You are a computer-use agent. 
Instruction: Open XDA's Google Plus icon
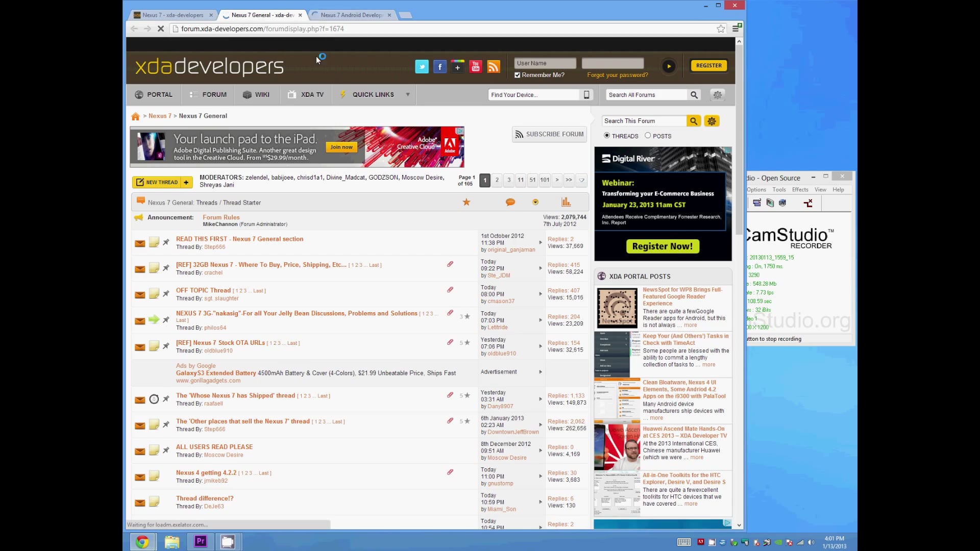[457, 66]
